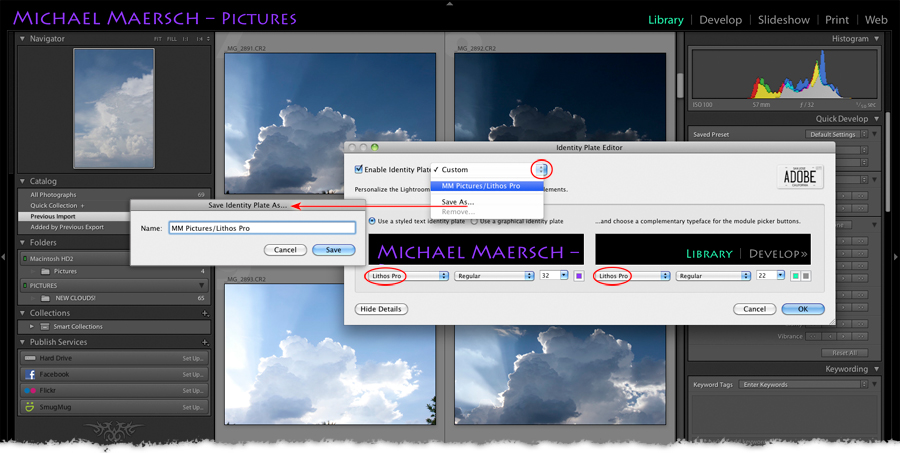Choose 'Custom' in preset menu

[487, 170]
